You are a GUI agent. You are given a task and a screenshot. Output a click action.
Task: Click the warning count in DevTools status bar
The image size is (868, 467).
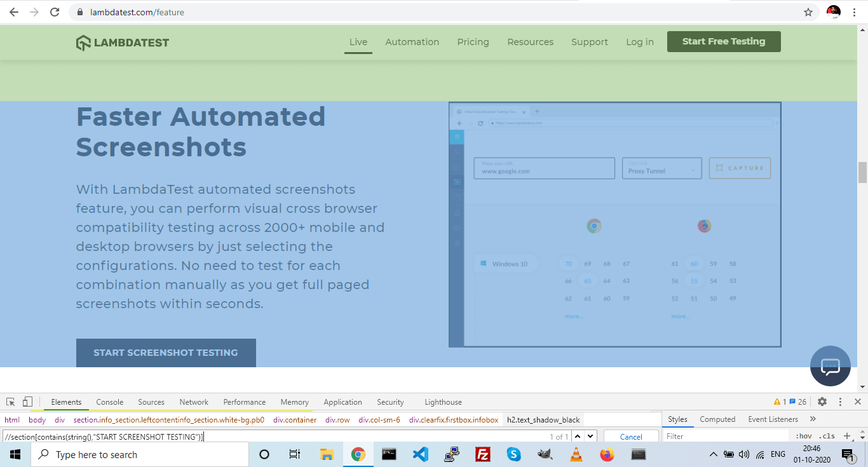pos(779,402)
